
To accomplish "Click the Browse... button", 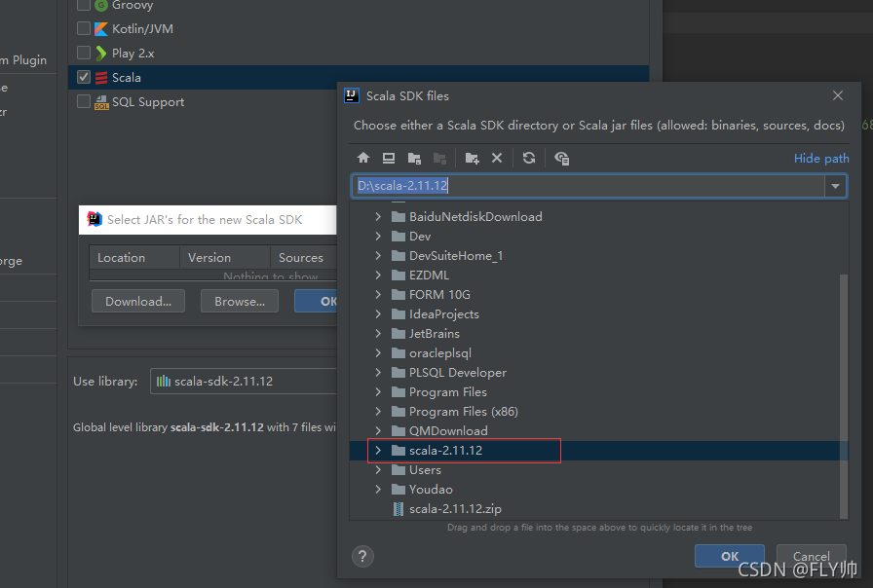I will click(240, 302).
